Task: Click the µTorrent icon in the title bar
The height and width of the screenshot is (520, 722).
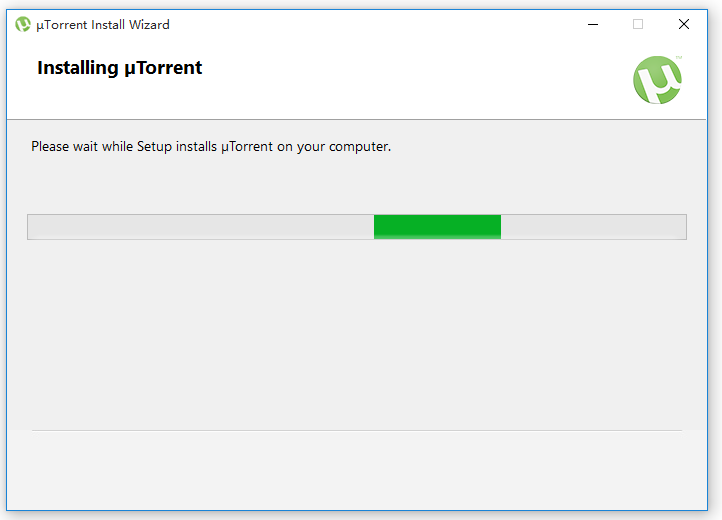Action: click(23, 24)
